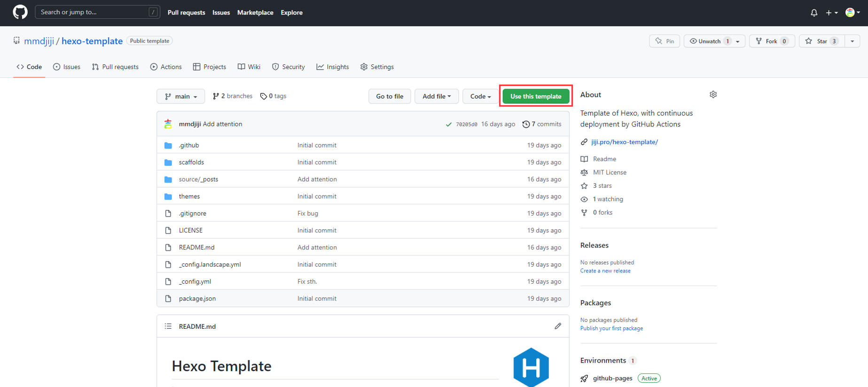View the 0 forks link
This screenshot has width=868, height=387.
[602, 212]
